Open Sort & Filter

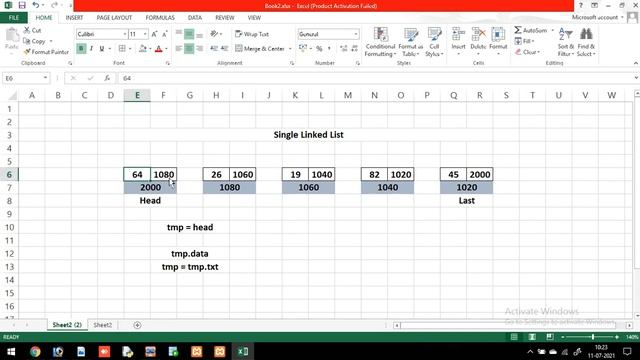tap(566, 42)
